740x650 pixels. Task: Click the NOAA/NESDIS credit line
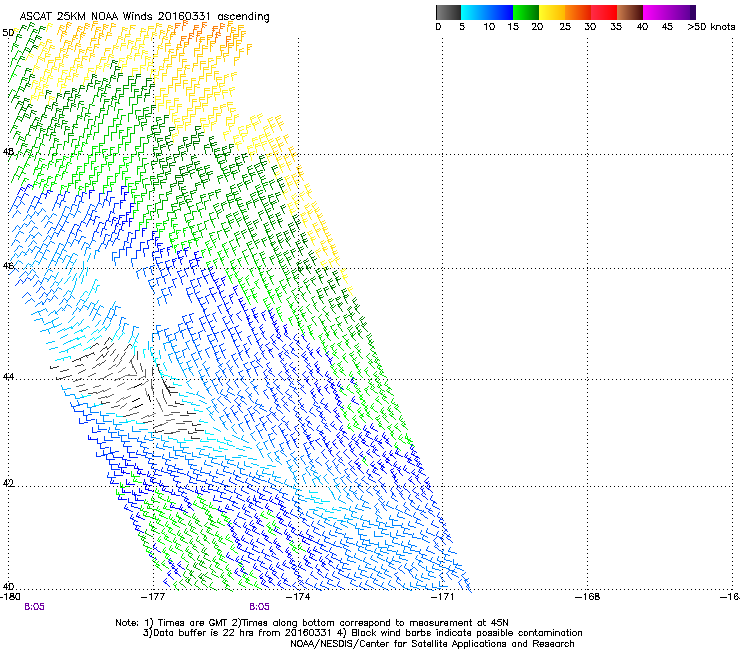click(x=432, y=644)
